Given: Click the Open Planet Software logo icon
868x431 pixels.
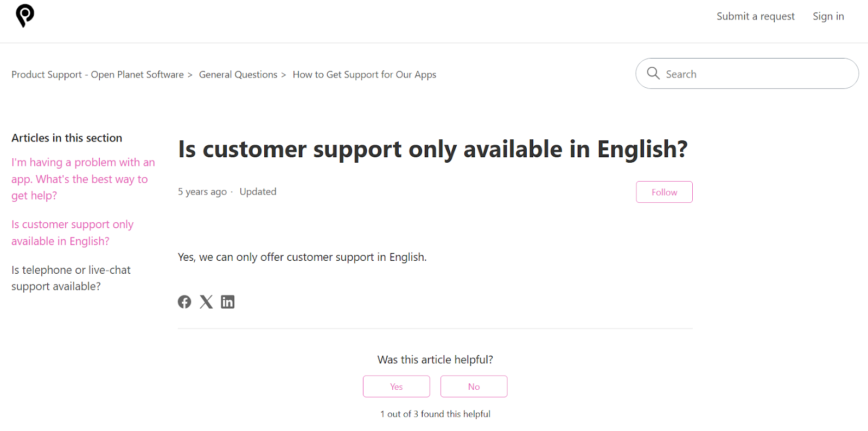Looking at the screenshot, I should pyautogui.click(x=24, y=16).
